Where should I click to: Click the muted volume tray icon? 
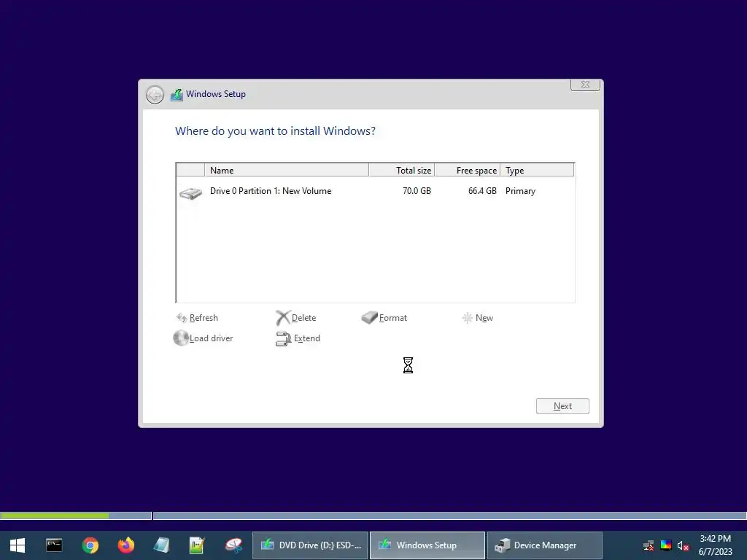683,545
